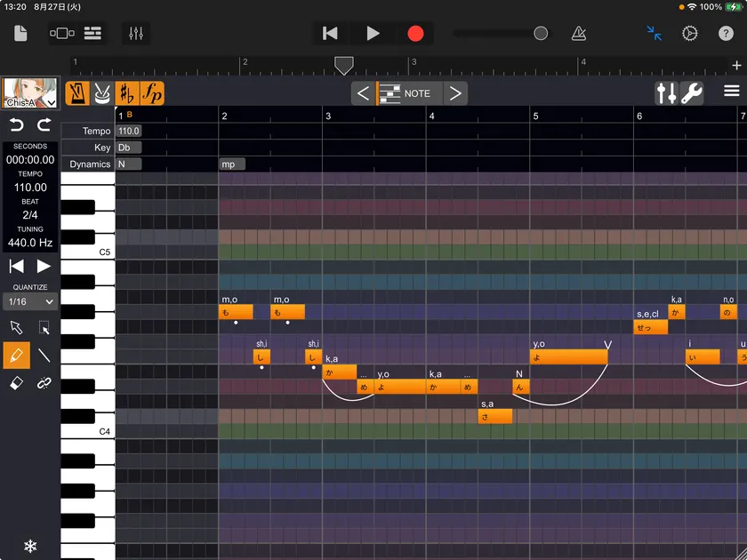The width and height of the screenshot is (747, 560).
Task: Open the wrench settings panel
Action: point(692,92)
